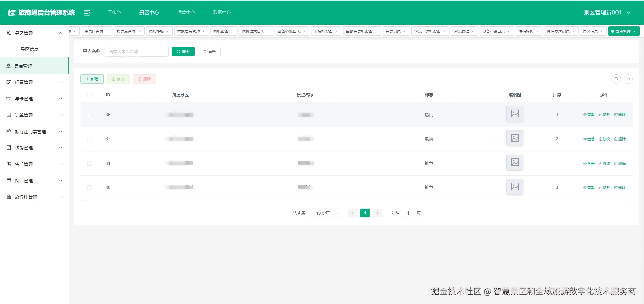Click the 旅行社门票管理 icon in sidebar

(x=9, y=132)
